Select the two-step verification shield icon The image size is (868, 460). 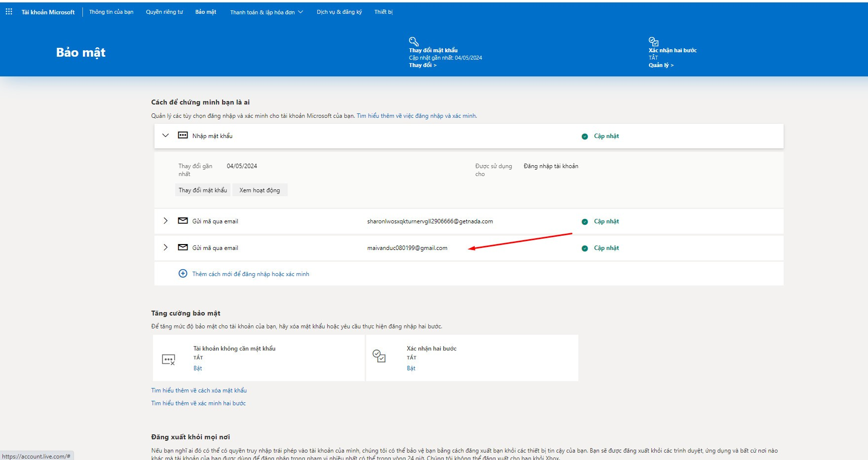click(x=653, y=41)
